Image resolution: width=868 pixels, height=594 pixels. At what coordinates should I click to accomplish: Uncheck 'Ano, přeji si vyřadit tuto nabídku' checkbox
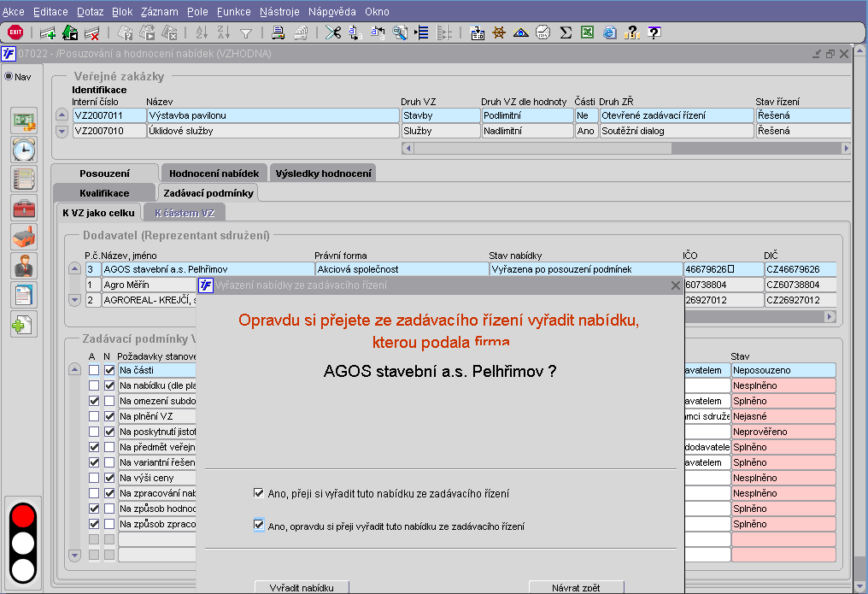point(259,493)
